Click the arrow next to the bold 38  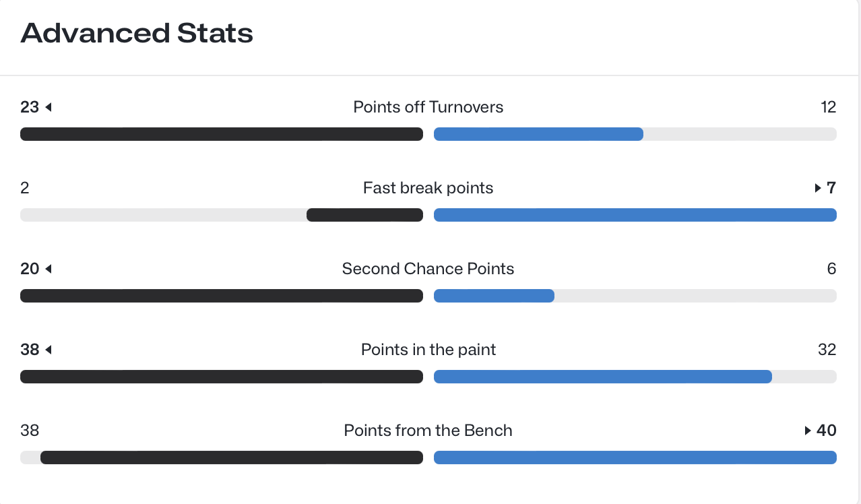(x=49, y=350)
